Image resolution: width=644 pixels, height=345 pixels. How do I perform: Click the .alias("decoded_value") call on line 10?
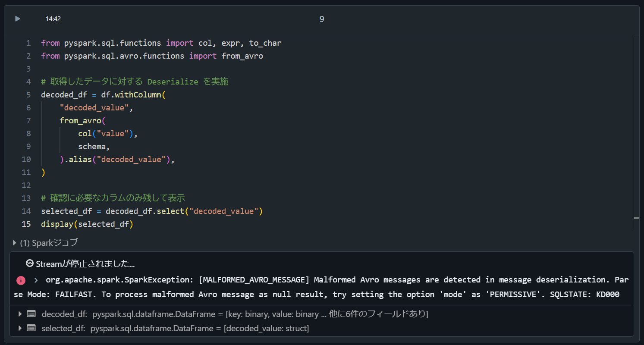(x=117, y=159)
